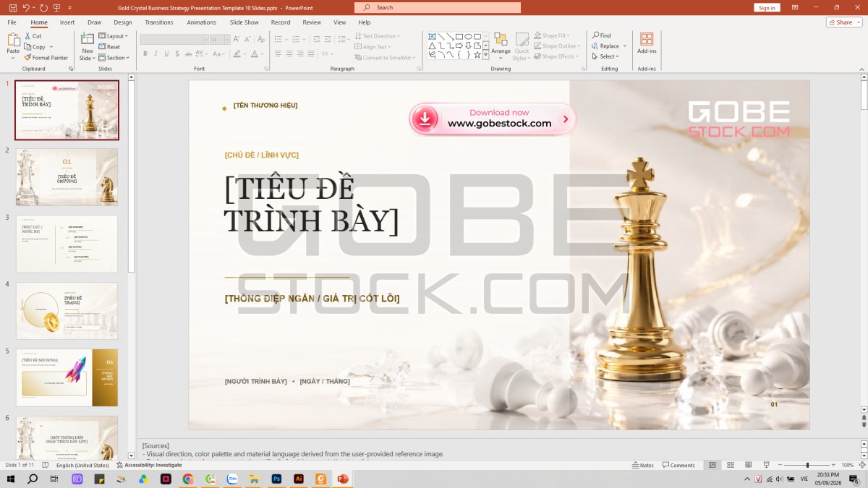
Task: Click the 108% zoom level value
Action: click(x=847, y=465)
